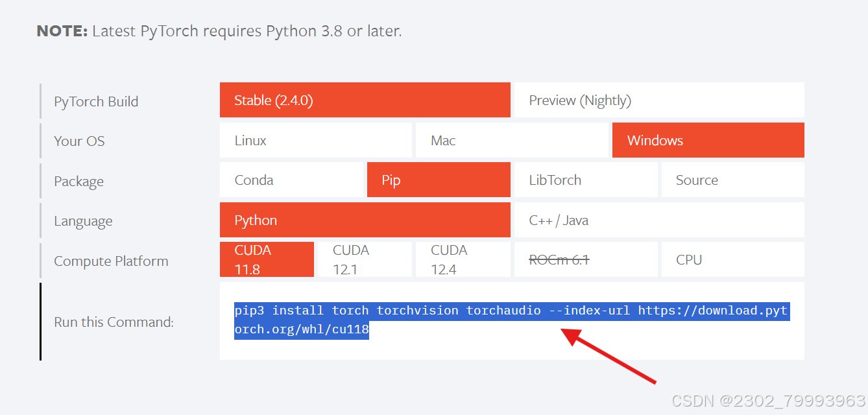This screenshot has height=415, width=868.
Task: Pick CUDA 12.4 compute platform
Action: pyautogui.click(x=463, y=259)
